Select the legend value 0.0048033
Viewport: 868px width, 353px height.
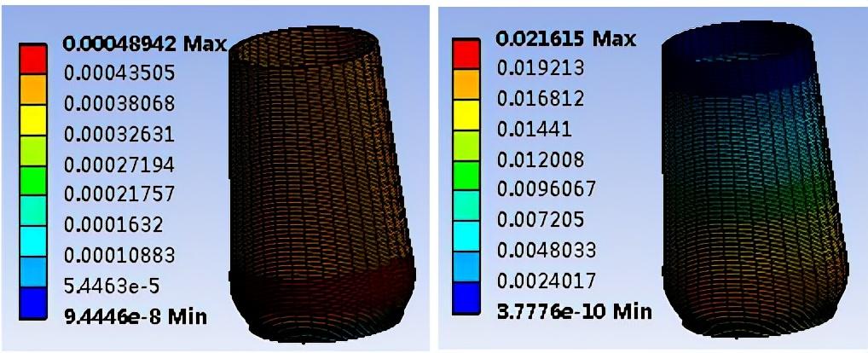545,251
